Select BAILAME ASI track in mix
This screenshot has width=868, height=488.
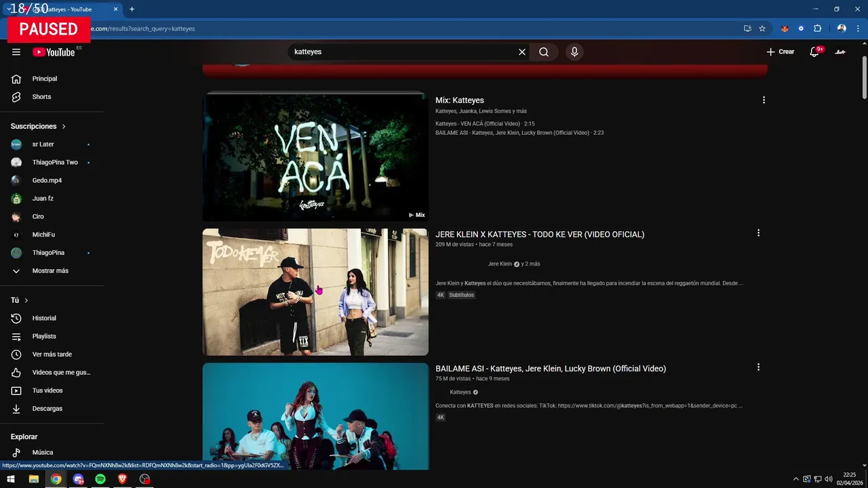click(519, 133)
